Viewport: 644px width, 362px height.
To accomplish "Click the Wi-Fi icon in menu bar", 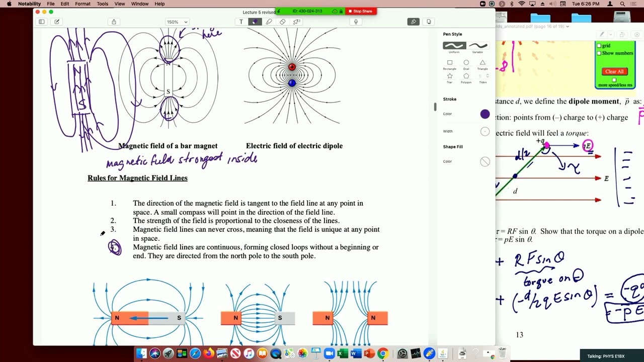I will coord(522,4).
